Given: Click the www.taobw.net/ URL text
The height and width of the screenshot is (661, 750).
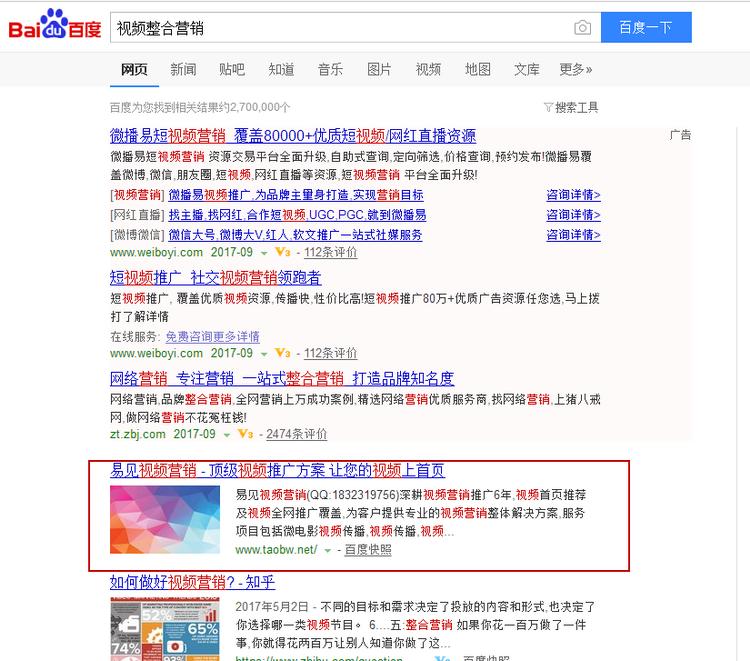Looking at the screenshot, I should (x=276, y=550).
